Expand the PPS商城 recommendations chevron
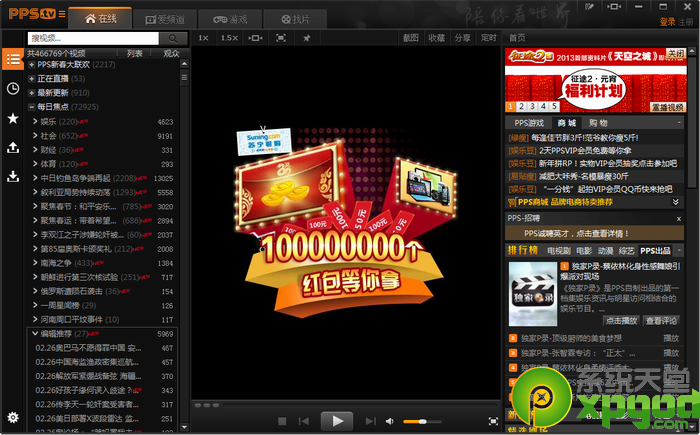The width and height of the screenshot is (700, 435). coord(676,202)
